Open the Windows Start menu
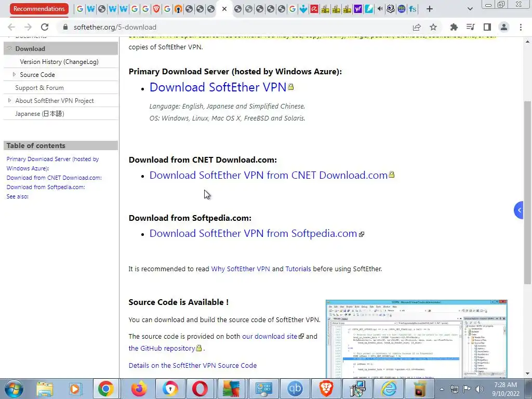The image size is (532, 399). pyautogui.click(x=14, y=389)
